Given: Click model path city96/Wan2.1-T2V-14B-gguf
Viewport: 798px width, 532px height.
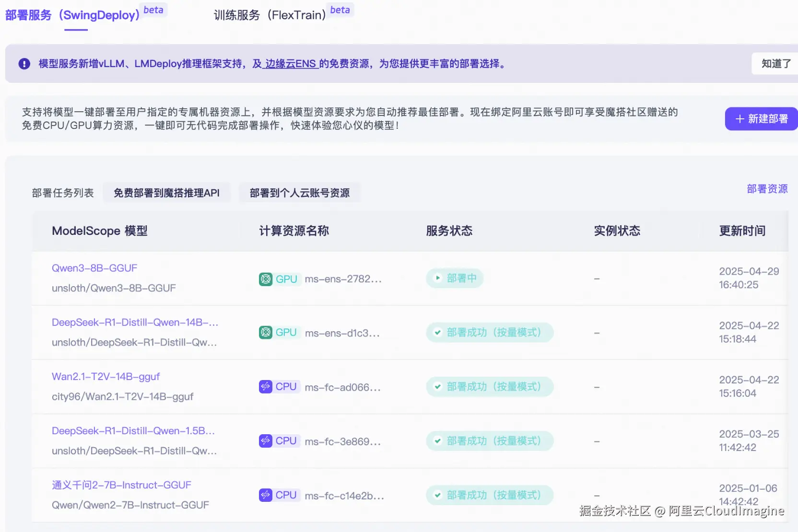Looking at the screenshot, I should coord(123,396).
